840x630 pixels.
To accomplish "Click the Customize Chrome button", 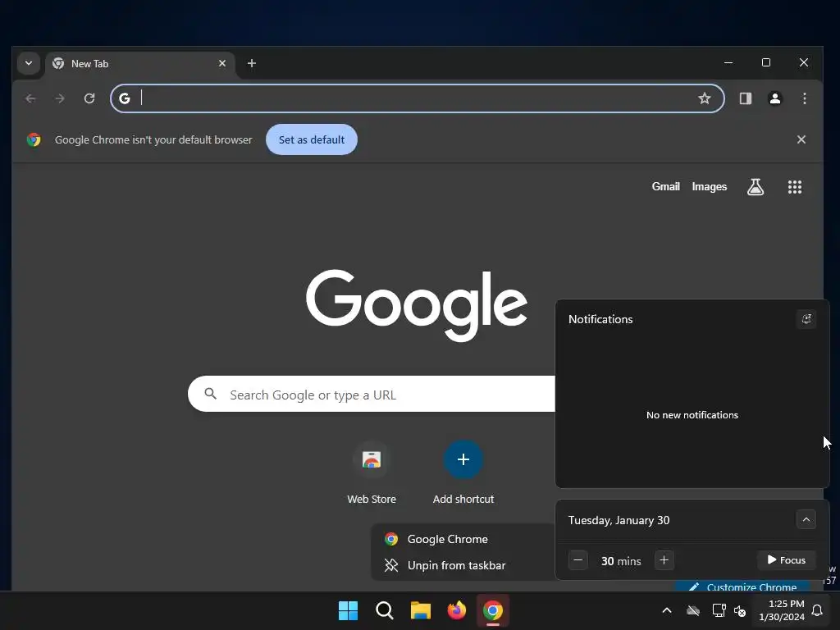I will tap(742, 587).
